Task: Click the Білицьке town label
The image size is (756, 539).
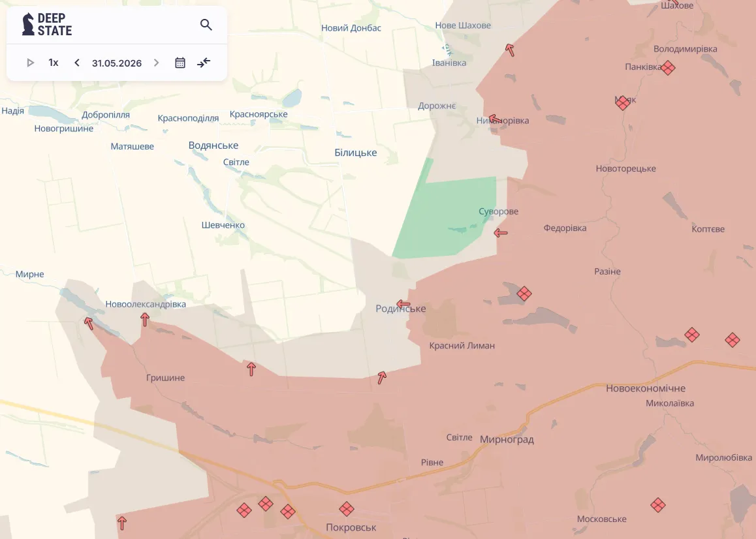Action: pos(356,153)
